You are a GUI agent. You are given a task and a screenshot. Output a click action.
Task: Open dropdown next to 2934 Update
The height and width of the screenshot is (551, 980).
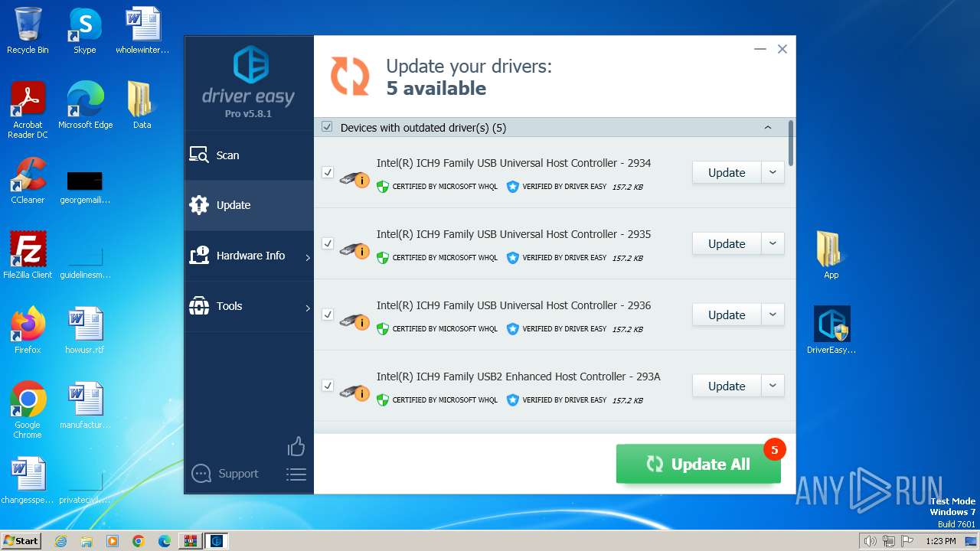[773, 173]
